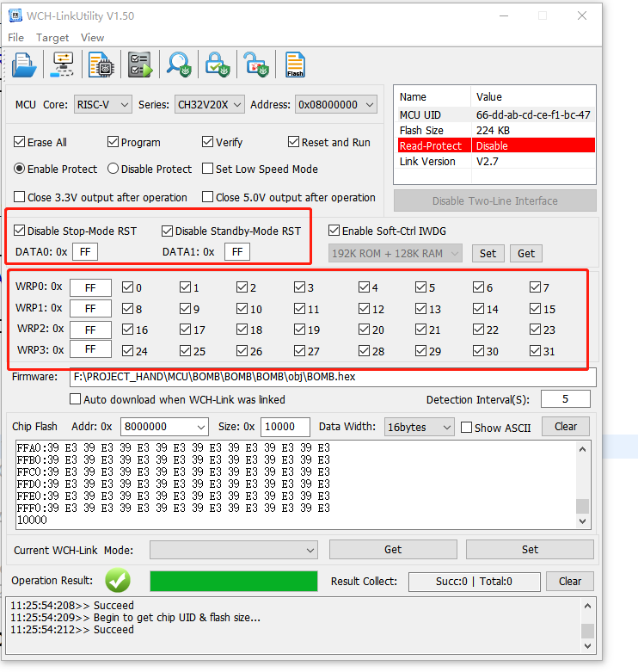
Task: Uncheck the Erase All checkbox
Action: point(21,142)
